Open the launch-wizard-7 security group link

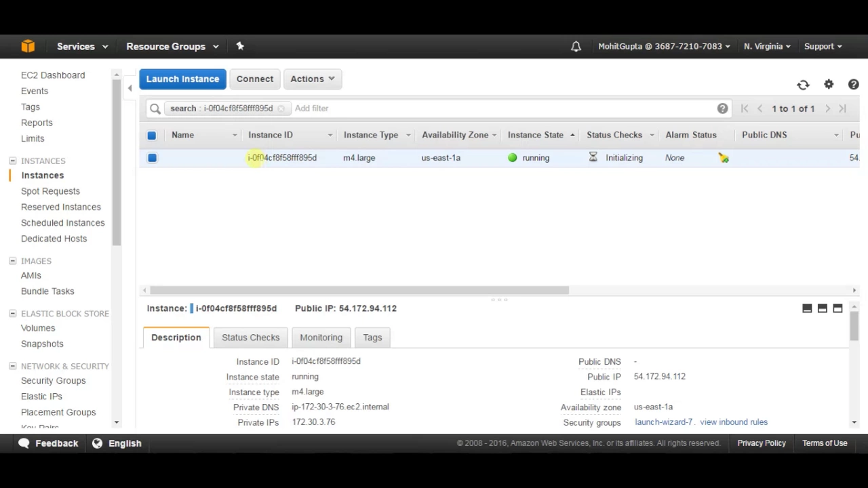[x=663, y=422]
